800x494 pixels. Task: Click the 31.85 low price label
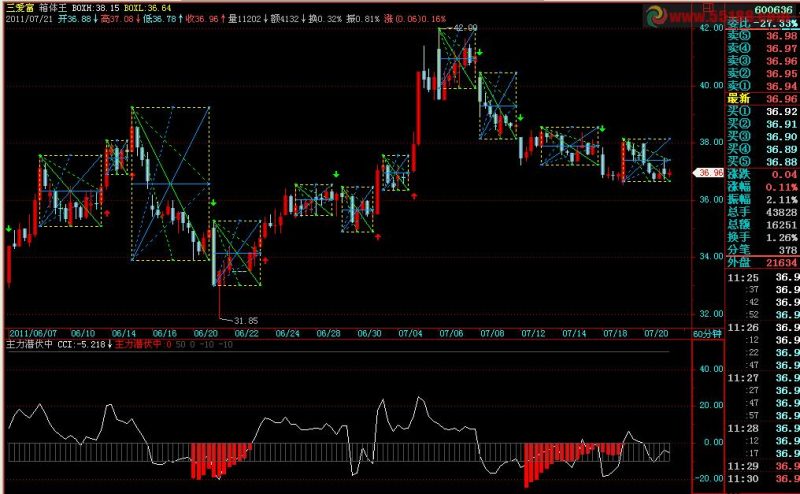[x=246, y=321]
